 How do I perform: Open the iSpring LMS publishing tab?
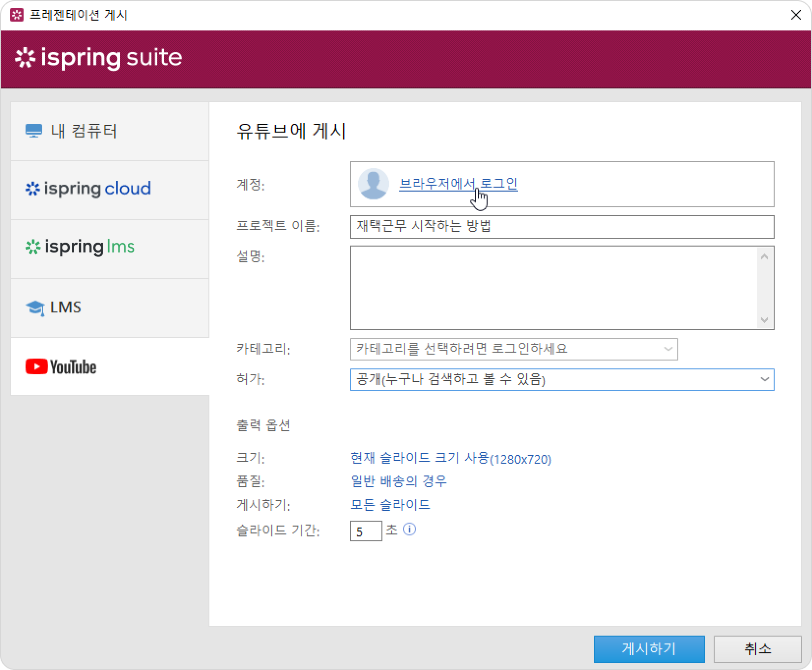[x=110, y=248]
